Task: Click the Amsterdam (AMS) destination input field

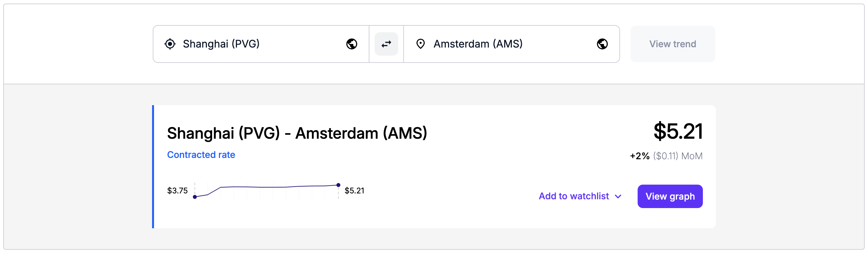Action: coord(512,44)
